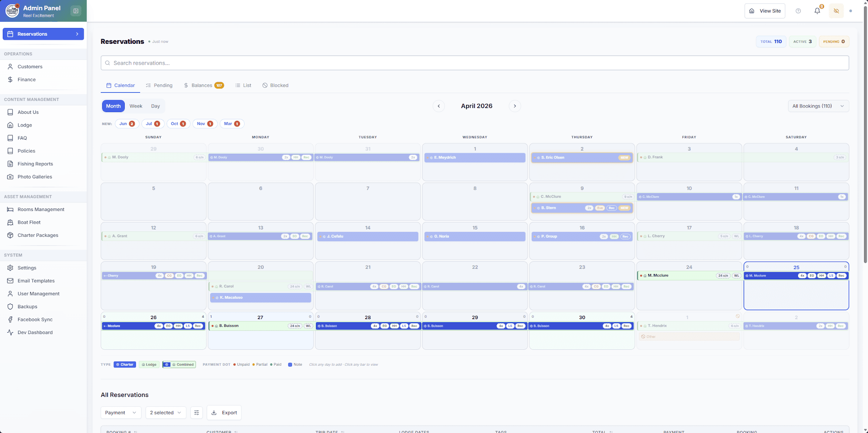Click the Facebook Sync icon

coord(10,320)
